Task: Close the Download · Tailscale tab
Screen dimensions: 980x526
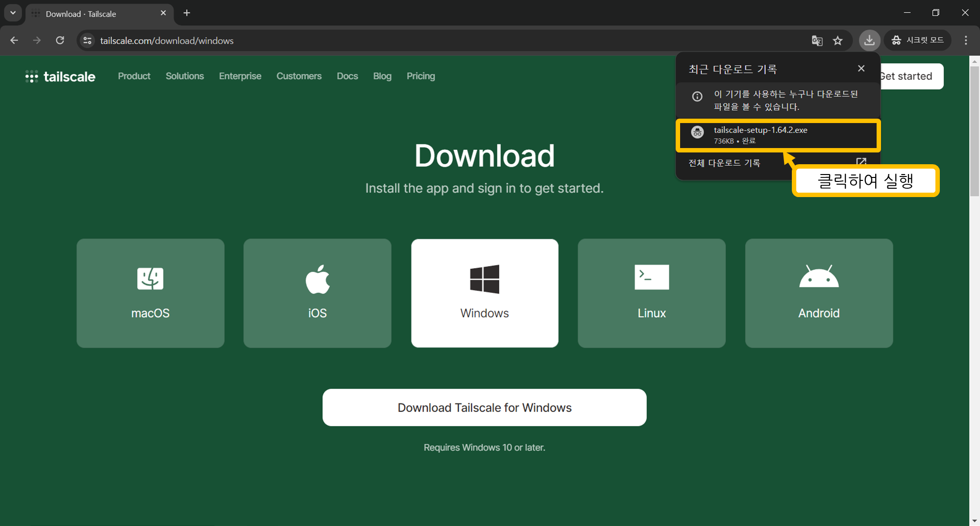Action: pos(163,13)
